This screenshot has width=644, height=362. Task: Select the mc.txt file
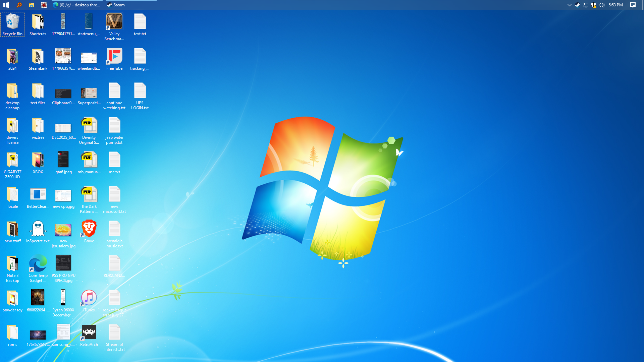click(114, 163)
